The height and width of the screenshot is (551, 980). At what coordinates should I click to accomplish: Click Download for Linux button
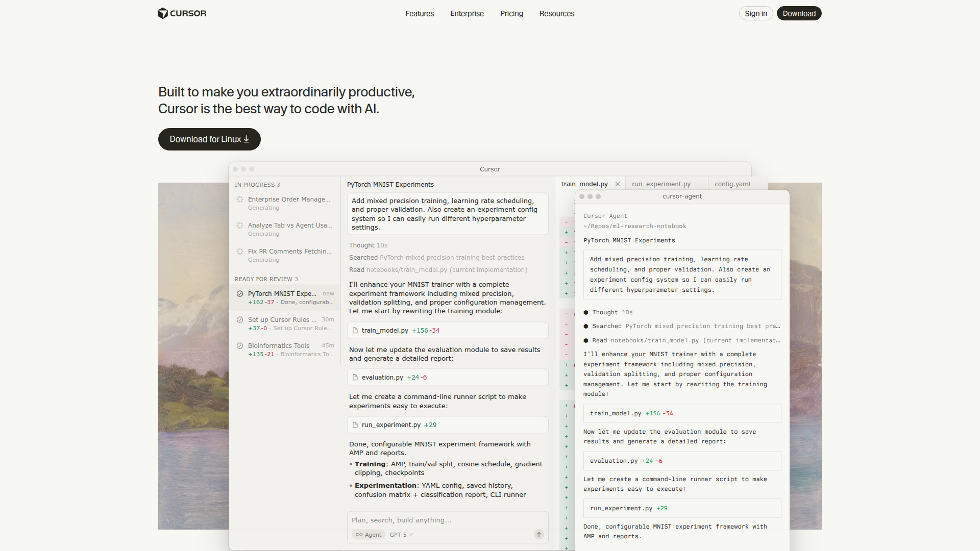click(209, 139)
